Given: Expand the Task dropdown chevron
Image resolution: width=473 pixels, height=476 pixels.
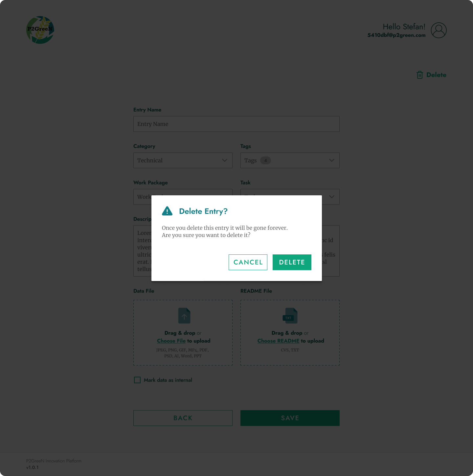Looking at the screenshot, I should 332,197.
